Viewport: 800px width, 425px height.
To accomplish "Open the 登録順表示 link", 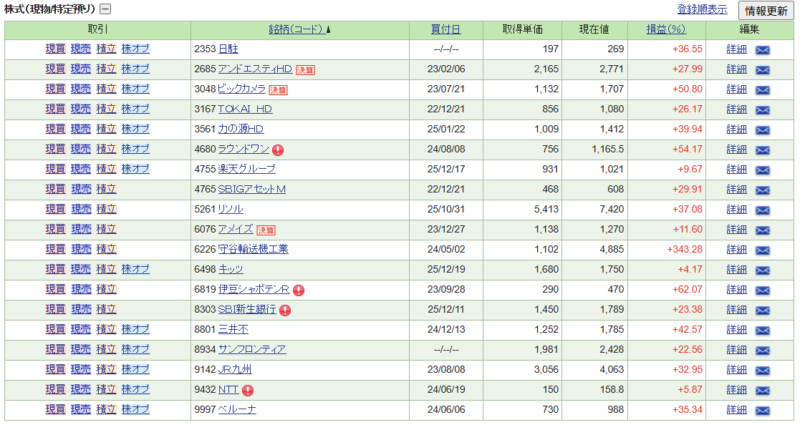I will pos(702,10).
